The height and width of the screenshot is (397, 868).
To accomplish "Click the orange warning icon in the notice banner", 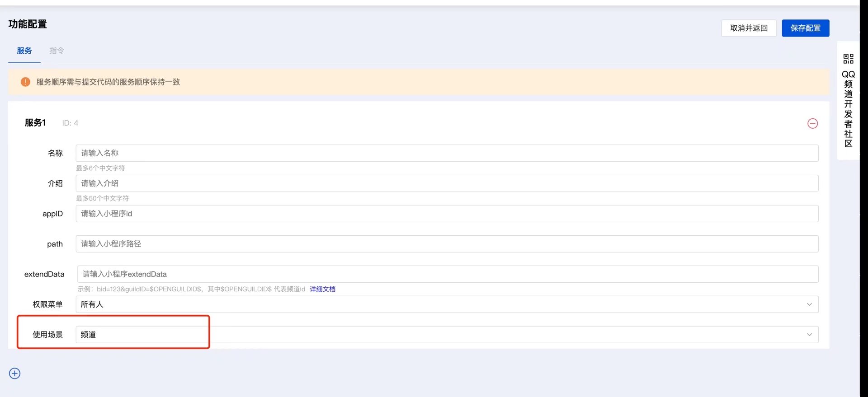I will (x=25, y=82).
